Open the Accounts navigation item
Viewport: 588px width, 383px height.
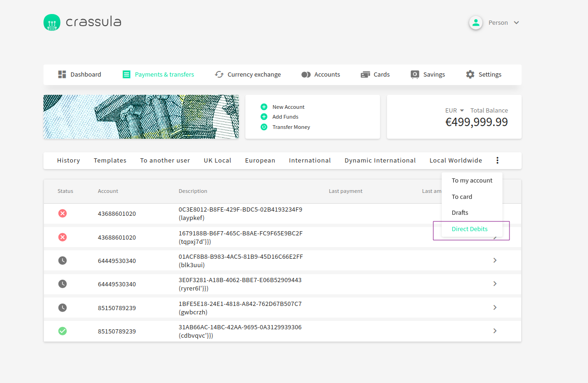pos(321,75)
